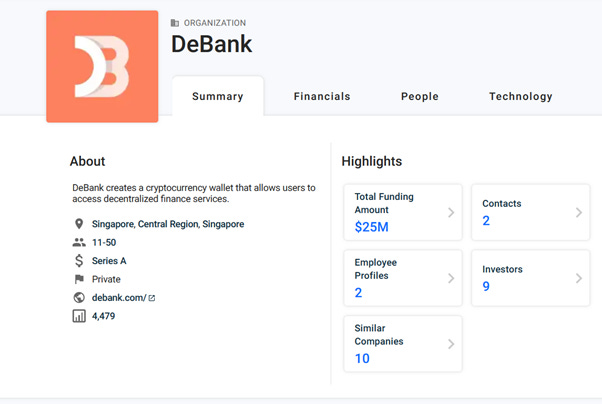The height and width of the screenshot is (404, 602).
Task: Click the external link icon after debank.com
Action: [x=152, y=298]
